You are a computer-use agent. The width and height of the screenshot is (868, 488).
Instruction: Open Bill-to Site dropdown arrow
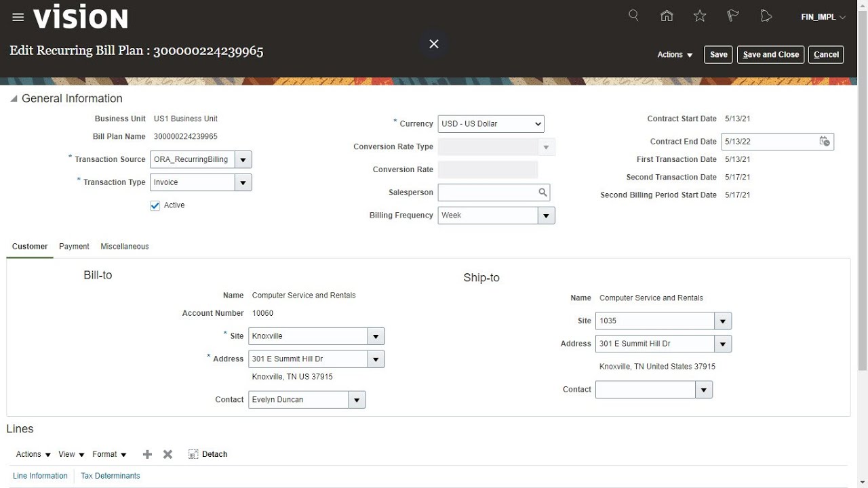pyautogui.click(x=376, y=336)
